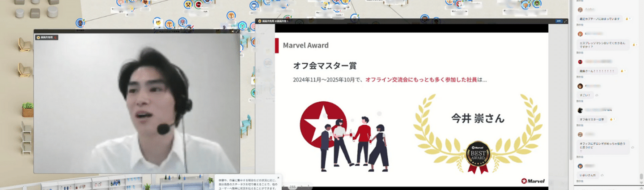The width and height of the screenshot is (644, 190).
Task: Click the winner name 今井 崇さん
Action: (x=478, y=118)
